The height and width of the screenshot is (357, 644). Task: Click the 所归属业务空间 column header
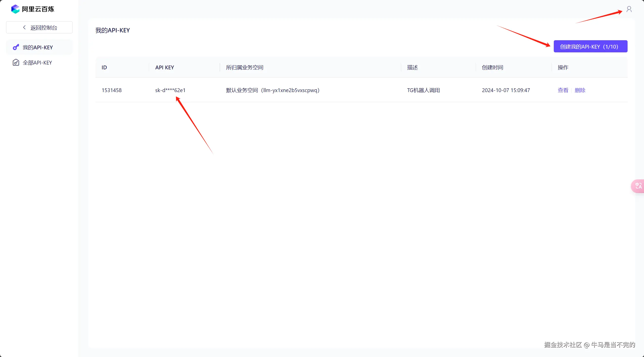click(x=244, y=67)
